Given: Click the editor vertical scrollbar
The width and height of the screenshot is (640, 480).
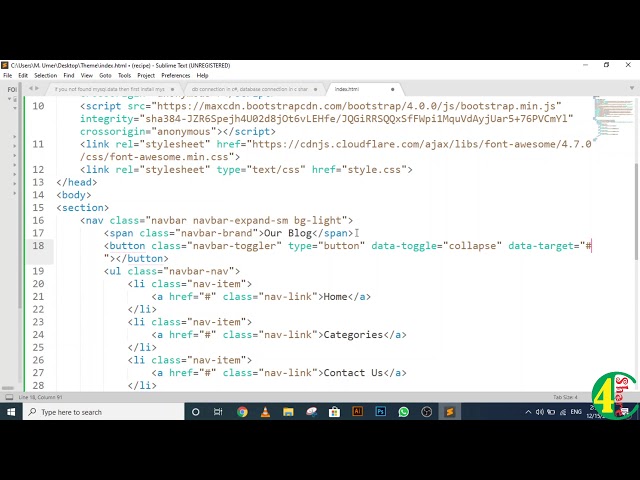Looking at the screenshot, I should (636, 211).
